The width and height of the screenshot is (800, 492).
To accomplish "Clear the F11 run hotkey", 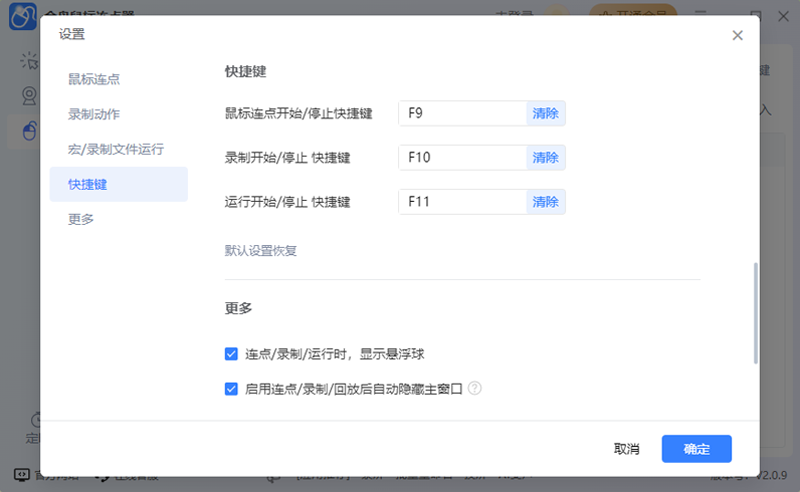I will tap(546, 202).
